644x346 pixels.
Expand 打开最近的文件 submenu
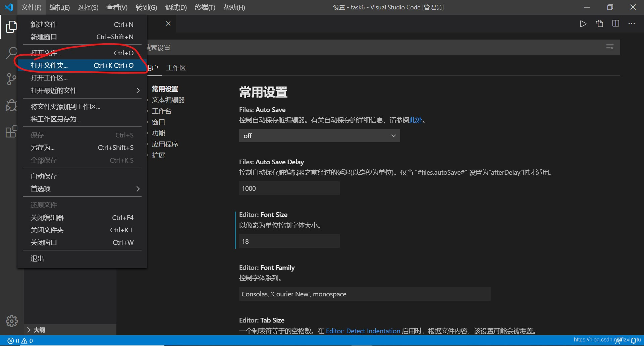coord(82,91)
